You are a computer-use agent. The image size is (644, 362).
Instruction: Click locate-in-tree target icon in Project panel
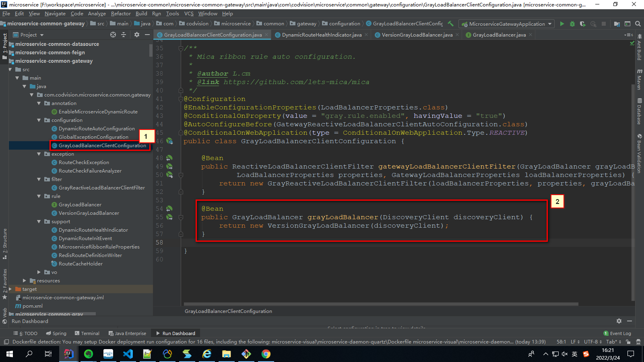(113, 35)
